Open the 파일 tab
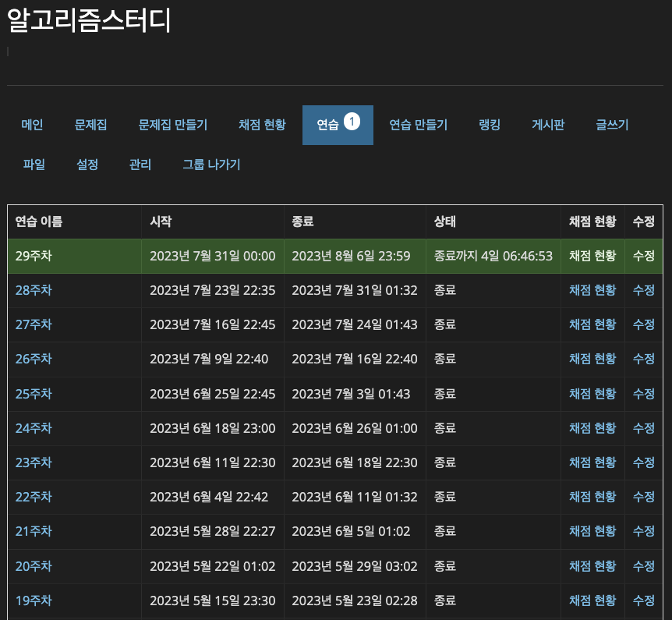Screen dimensions: 672x620 [34, 165]
